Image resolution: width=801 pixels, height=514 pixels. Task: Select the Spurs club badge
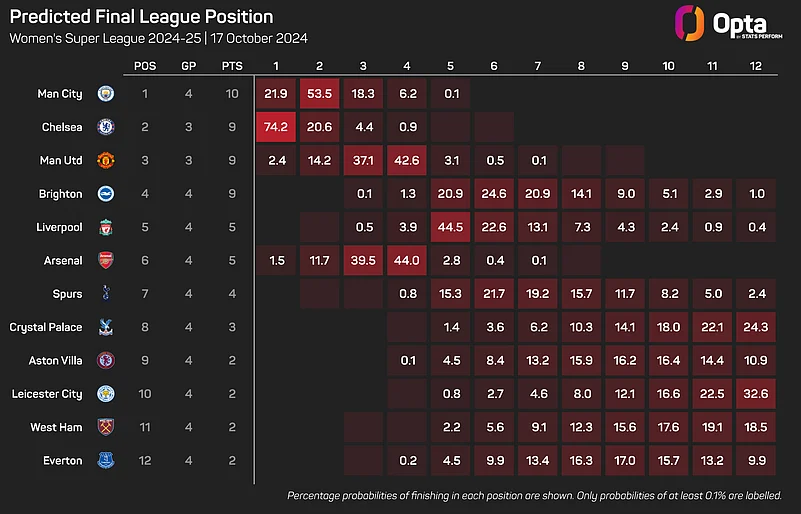tap(106, 294)
